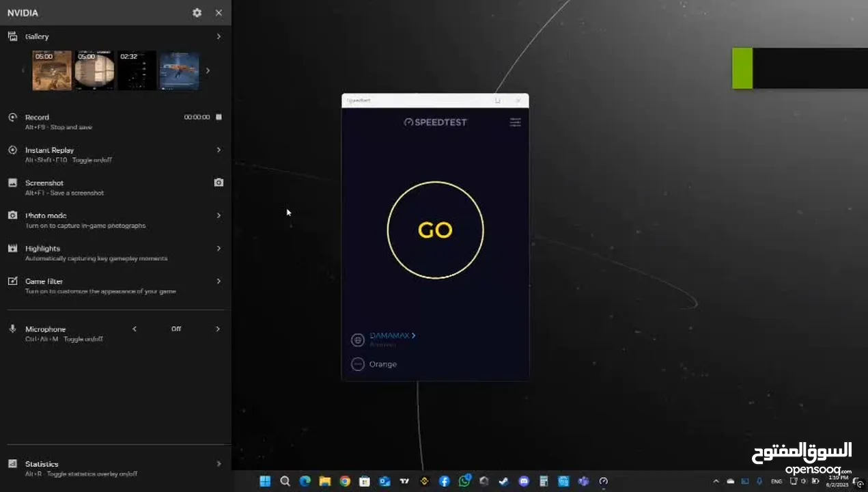
Task: Open the gallery video thumbnail marked 02:32
Action: (x=137, y=70)
